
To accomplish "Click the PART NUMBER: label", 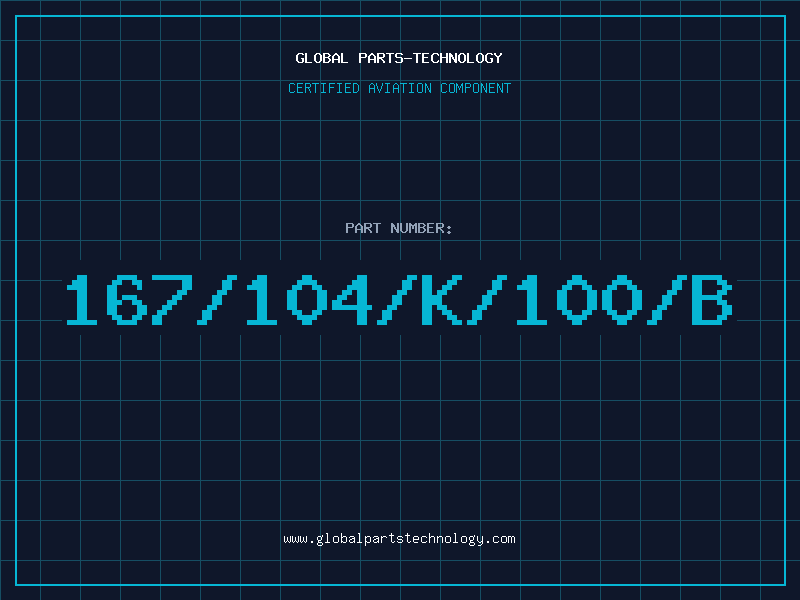I will point(399,228).
